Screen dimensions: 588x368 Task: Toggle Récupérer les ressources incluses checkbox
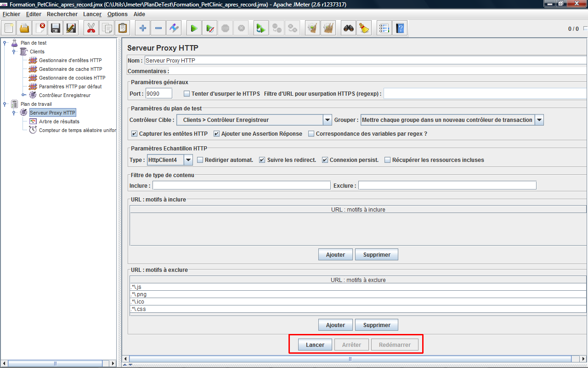(388, 160)
